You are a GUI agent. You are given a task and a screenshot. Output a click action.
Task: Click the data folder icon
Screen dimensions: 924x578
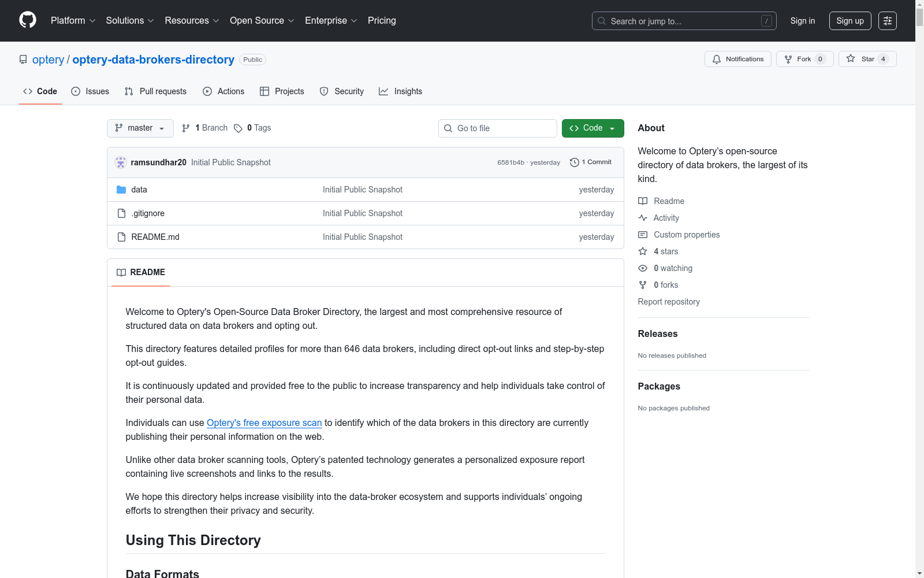coord(121,190)
